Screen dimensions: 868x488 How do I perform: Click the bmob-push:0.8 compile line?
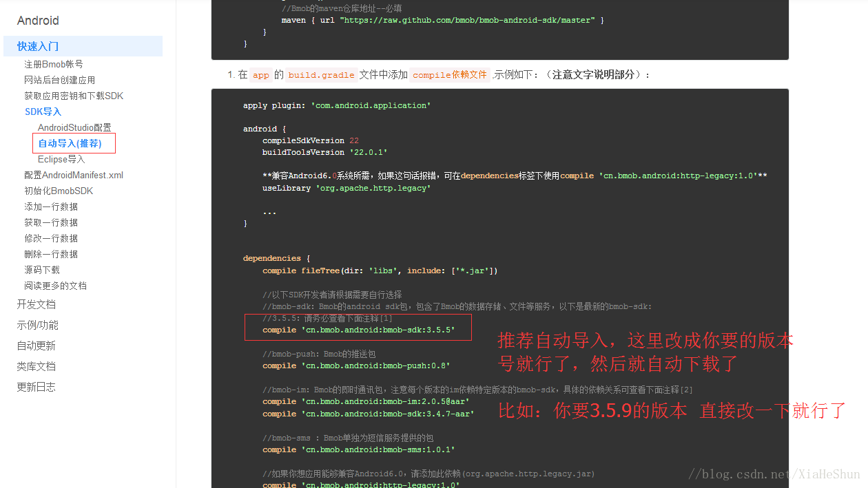(x=356, y=365)
